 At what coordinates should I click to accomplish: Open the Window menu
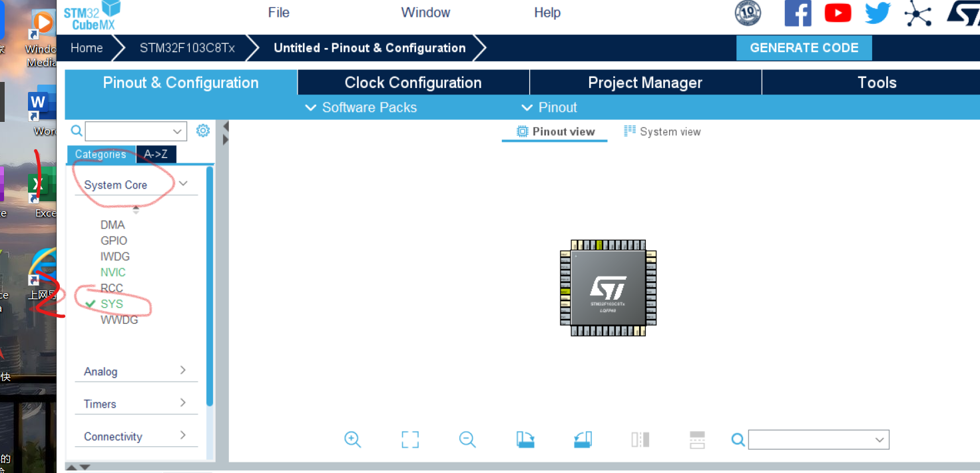425,13
